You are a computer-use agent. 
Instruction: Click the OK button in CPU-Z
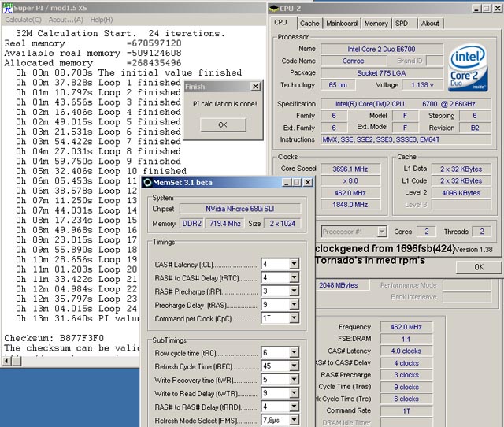[x=479, y=267]
